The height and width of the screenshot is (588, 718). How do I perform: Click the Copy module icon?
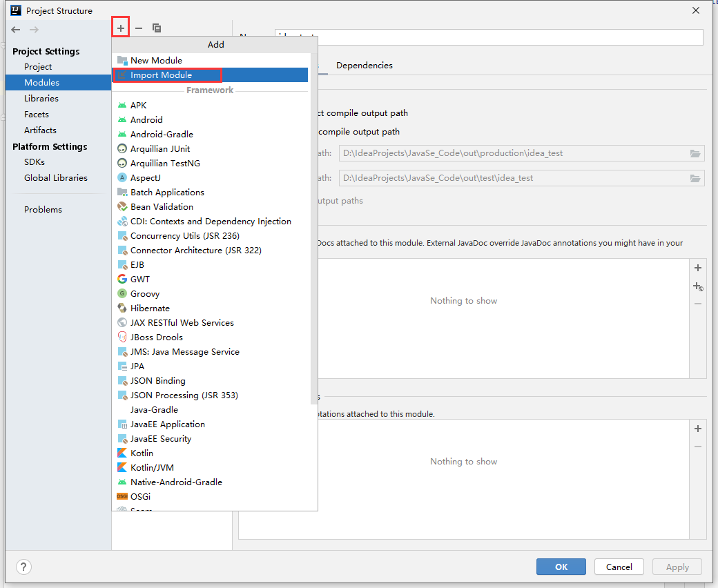coord(157,28)
